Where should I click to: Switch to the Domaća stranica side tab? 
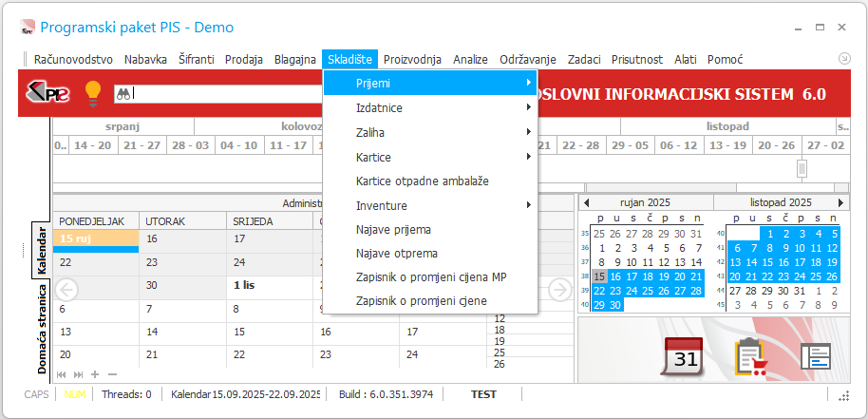click(x=42, y=330)
